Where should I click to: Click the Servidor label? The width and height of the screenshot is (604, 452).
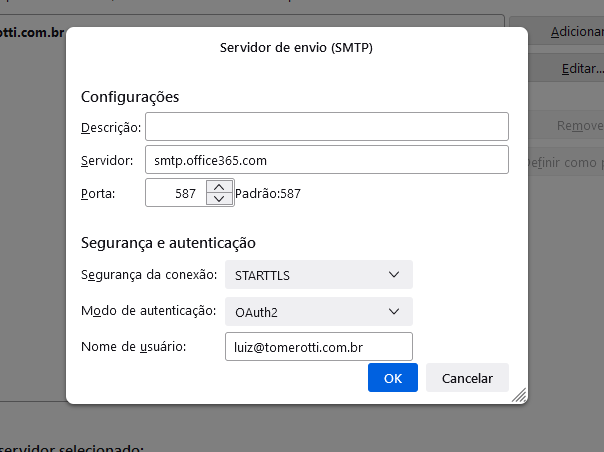[x=107, y=160]
